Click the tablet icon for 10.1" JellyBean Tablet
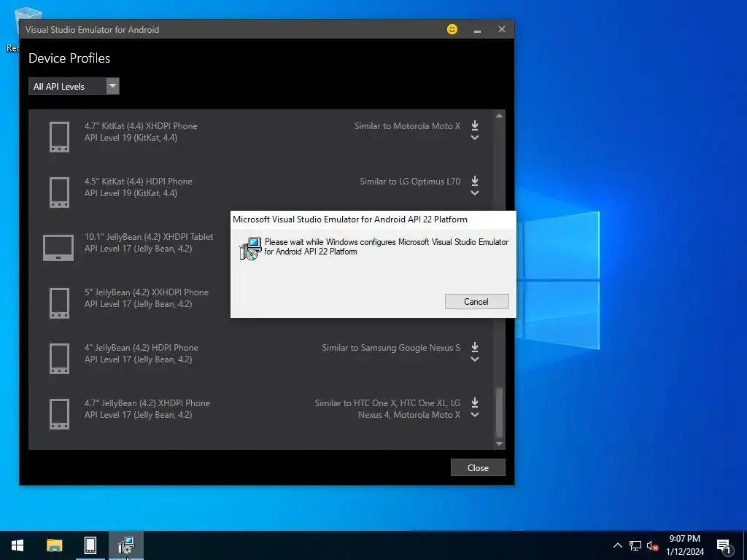The width and height of the screenshot is (747, 560). tap(58, 248)
